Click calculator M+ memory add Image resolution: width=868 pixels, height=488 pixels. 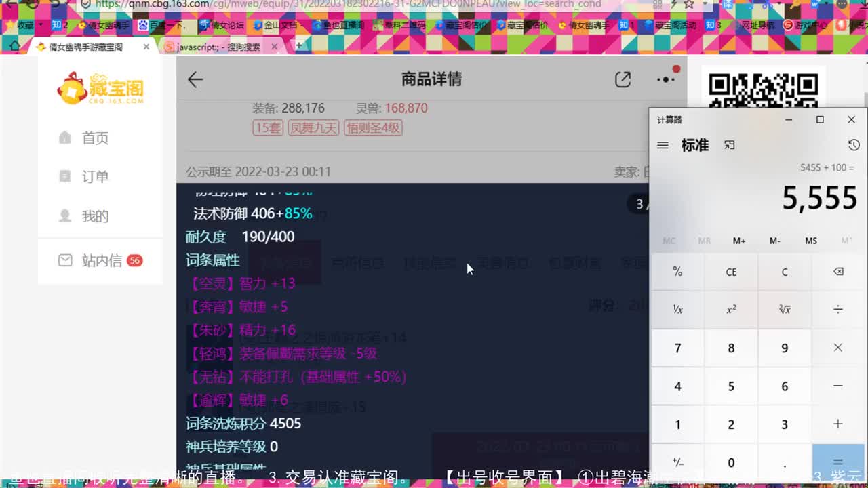739,241
